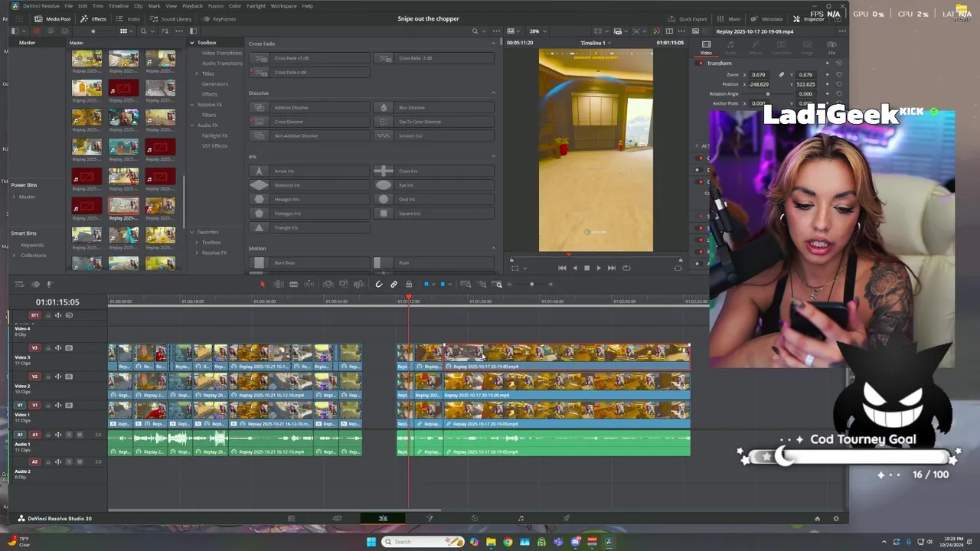The image size is (980, 551).
Task: Collapse the Toolbox tree
Action: point(192,43)
